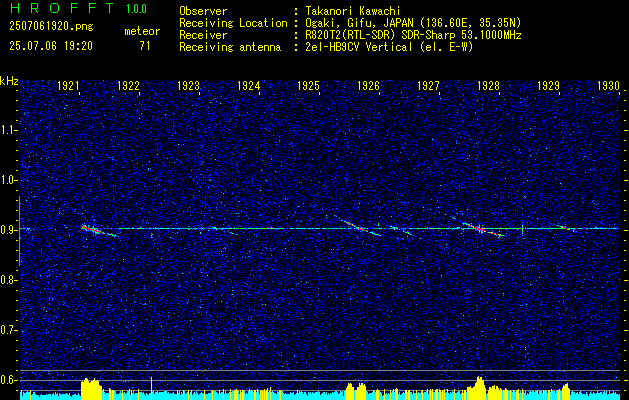Screen dimensions: 629x400
Task: Click the version number 1.0.0
Action: click(136, 9)
